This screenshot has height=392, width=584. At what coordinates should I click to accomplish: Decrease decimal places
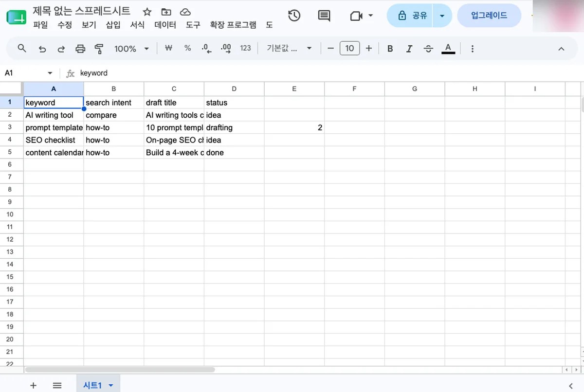(x=206, y=48)
